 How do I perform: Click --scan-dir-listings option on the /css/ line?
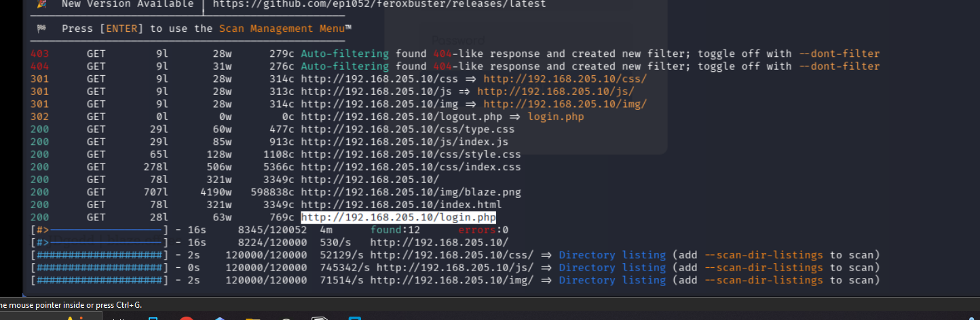point(761,256)
